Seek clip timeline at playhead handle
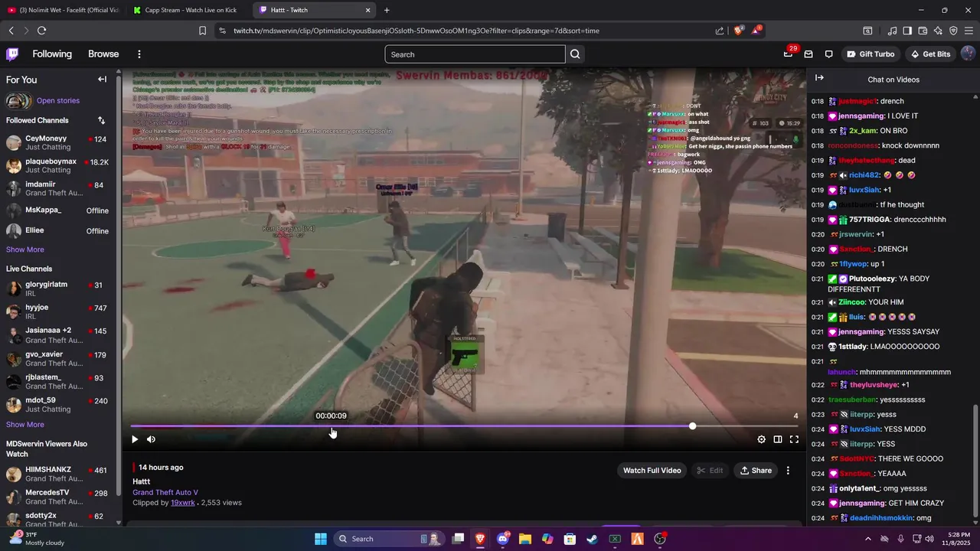This screenshot has height=551, width=980. click(692, 426)
